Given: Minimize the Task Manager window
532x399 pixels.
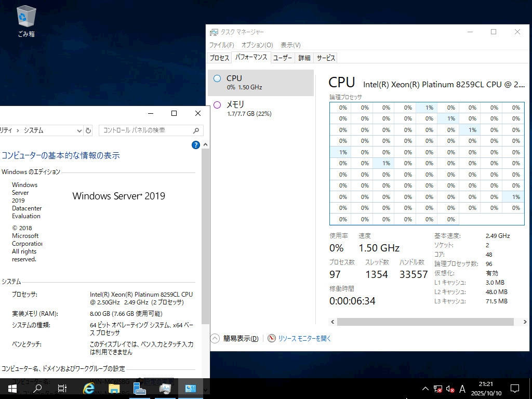Looking at the screenshot, I should (x=470, y=32).
